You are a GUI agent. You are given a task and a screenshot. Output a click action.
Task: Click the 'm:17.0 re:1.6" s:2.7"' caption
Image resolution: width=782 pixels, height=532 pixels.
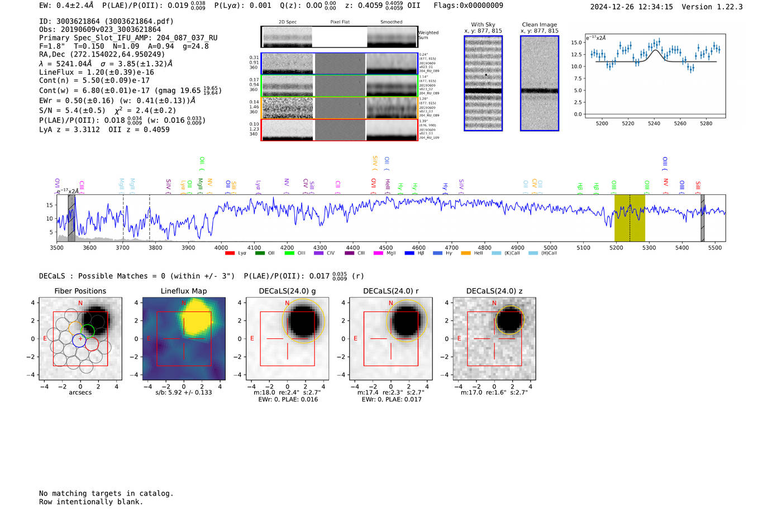494,392
